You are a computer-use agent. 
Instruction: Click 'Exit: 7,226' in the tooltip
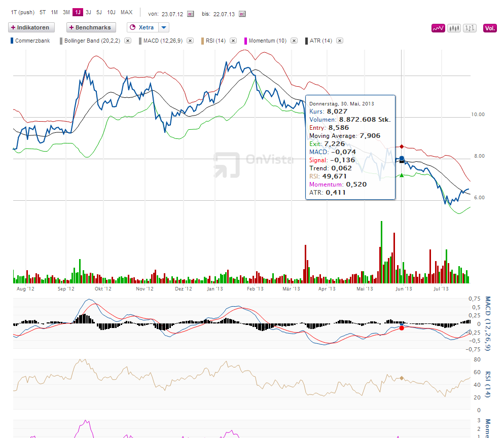point(327,144)
